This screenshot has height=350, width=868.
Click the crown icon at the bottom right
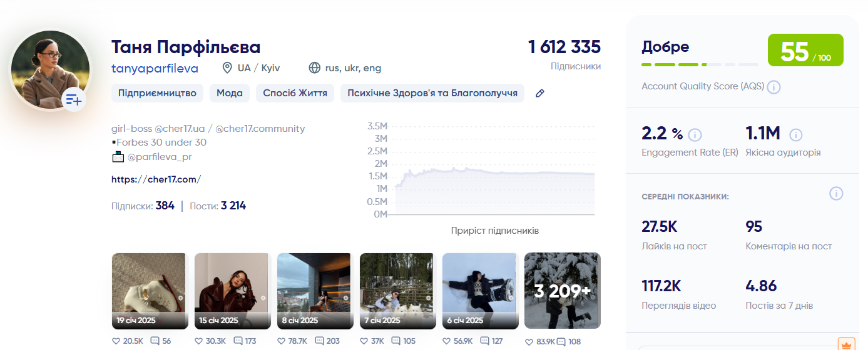pyautogui.click(x=846, y=344)
